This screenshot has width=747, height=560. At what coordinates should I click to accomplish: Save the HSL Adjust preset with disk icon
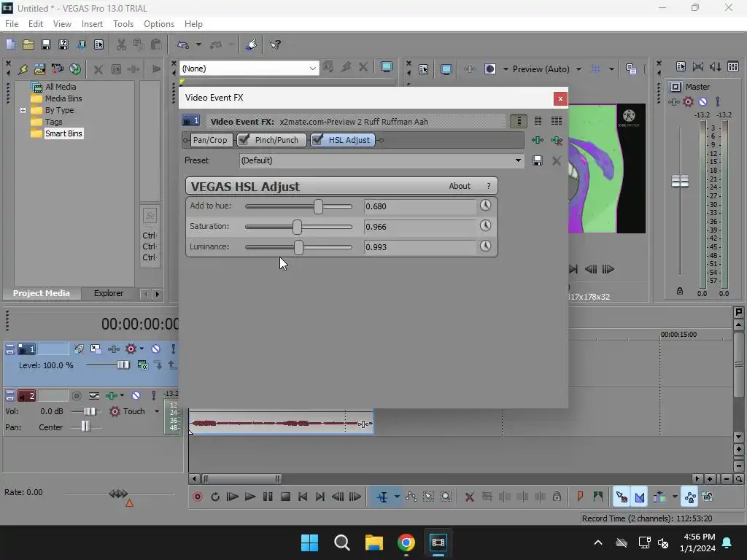tap(538, 160)
